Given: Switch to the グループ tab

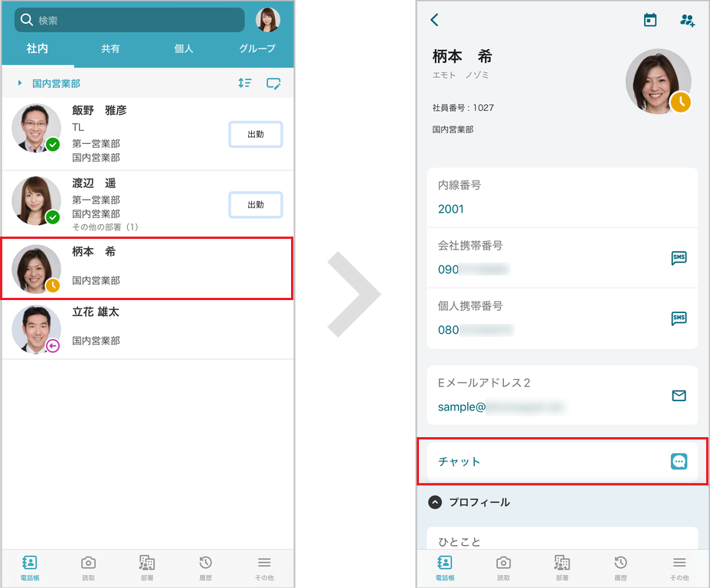Looking at the screenshot, I should [257, 48].
